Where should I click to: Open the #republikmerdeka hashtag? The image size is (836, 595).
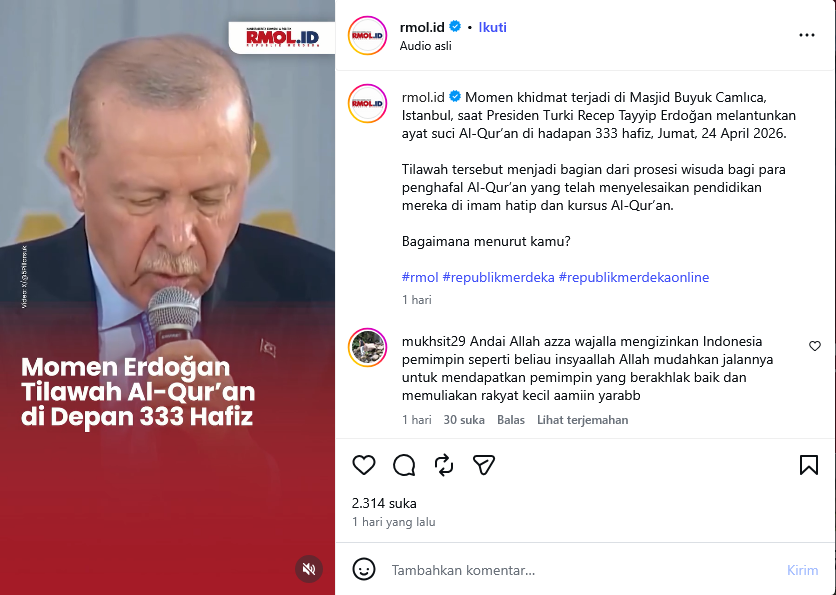click(499, 277)
